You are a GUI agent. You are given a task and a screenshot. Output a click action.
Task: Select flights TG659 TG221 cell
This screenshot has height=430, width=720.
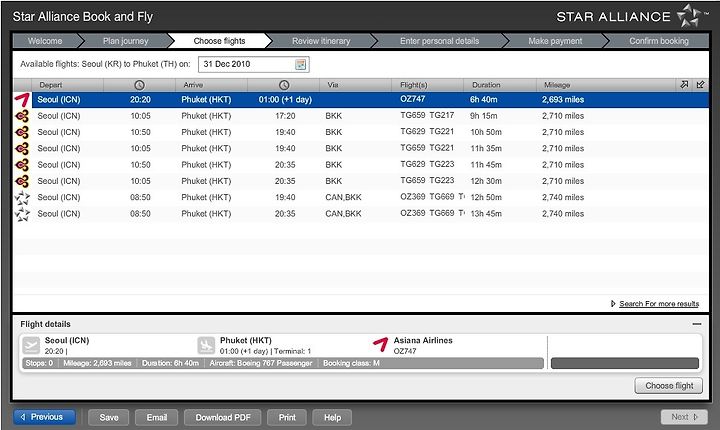[427, 148]
